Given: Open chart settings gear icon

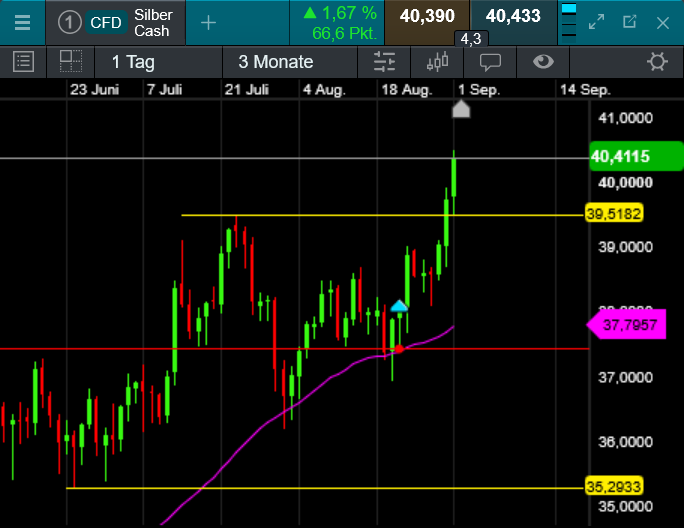Looking at the screenshot, I should coord(657,62).
